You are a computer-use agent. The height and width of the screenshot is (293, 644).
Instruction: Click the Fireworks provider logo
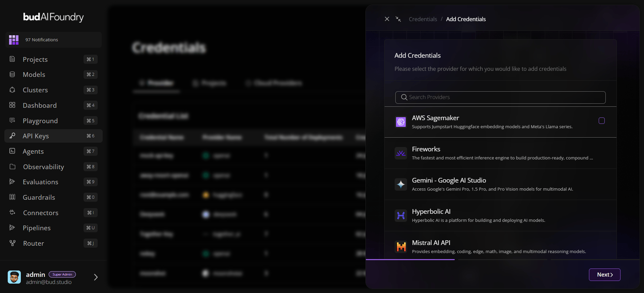[x=401, y=153]
